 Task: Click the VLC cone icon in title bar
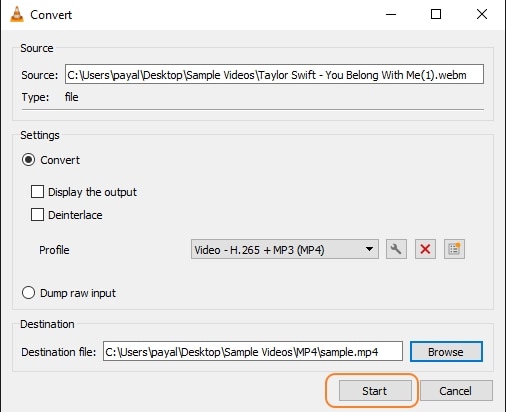(17, 14)
